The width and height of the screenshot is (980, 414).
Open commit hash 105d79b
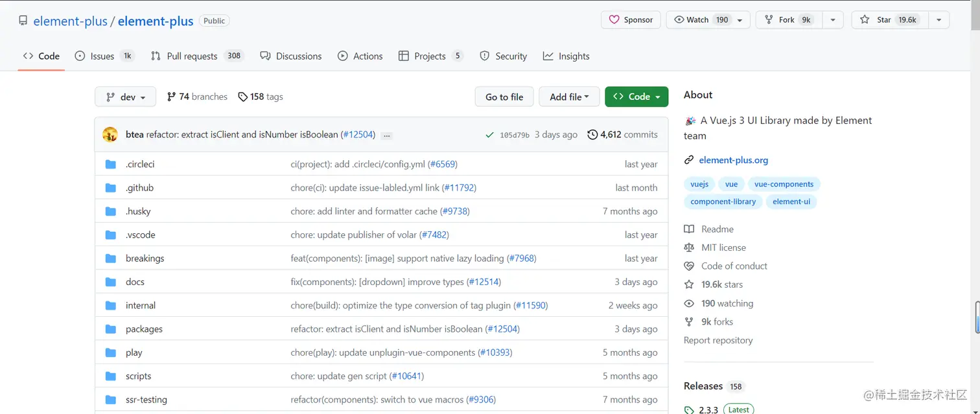click(515, 135)
